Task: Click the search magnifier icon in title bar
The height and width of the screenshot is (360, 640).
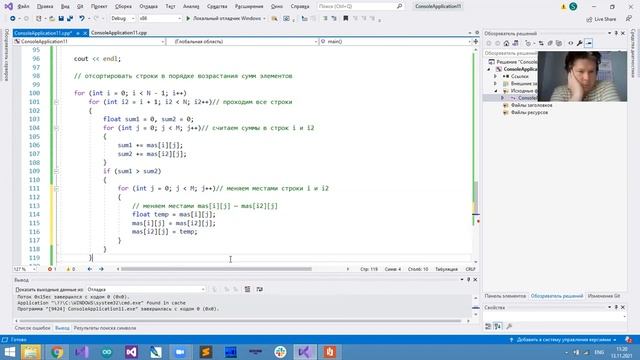Action: [x=400, y=6]
